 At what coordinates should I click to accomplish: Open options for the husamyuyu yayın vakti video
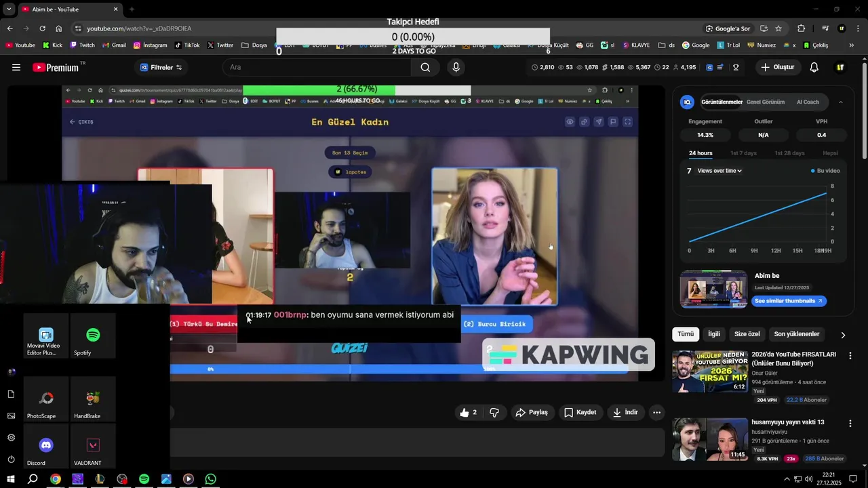pos(850,424)
